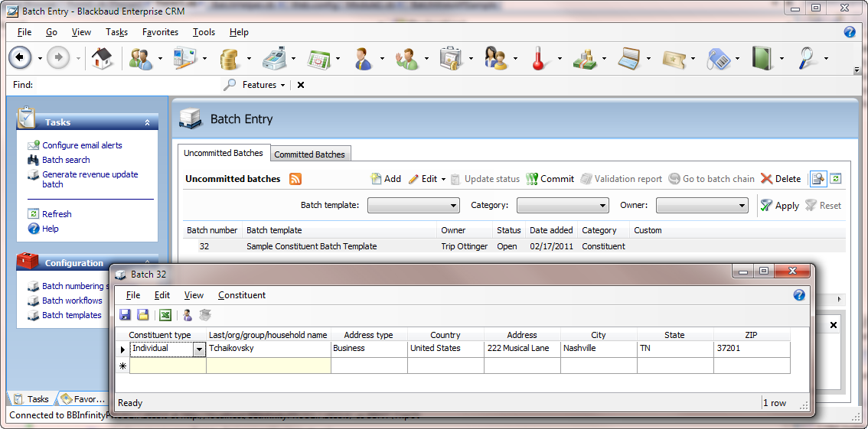Select the 222 Musical Lane address cell
The image size is (868, 429).
[522, 349]
